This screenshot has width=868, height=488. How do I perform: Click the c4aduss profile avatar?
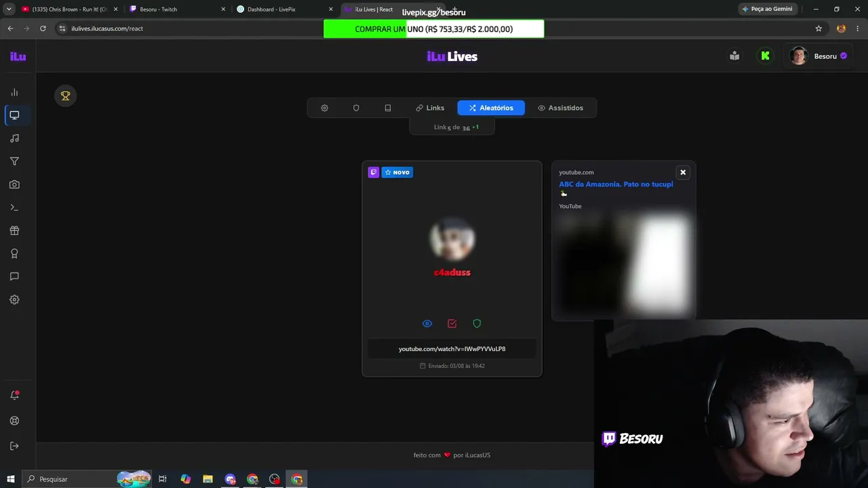(452, 239)
